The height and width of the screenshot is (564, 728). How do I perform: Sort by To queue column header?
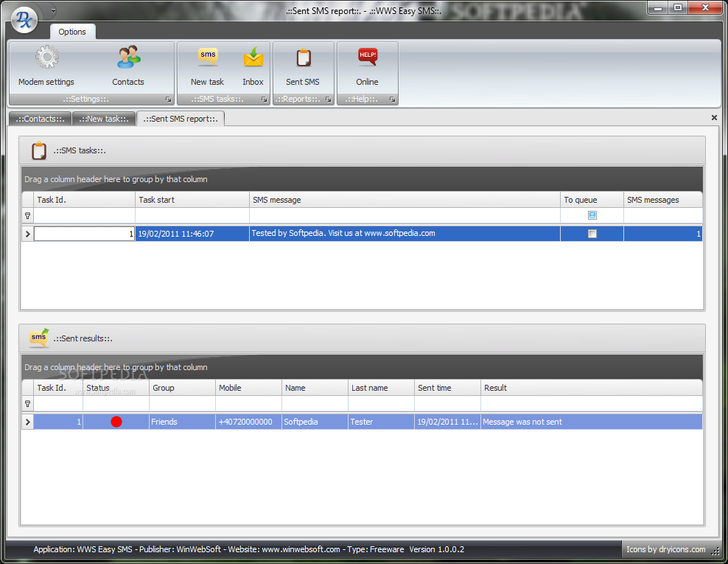point(592,200)
